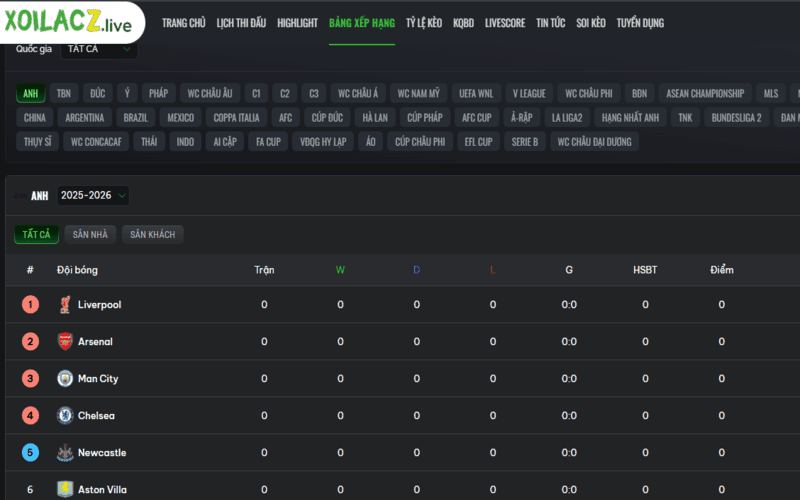This screenshot has height=500, width=800.
Task: Select the PHÁP league button
Action: (159, 93)
